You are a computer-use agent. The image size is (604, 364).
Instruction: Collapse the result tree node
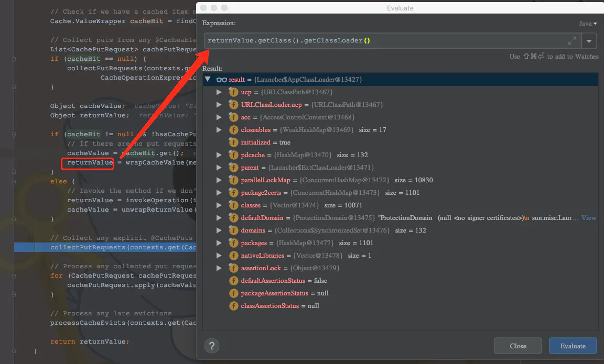[x=208, y=79]
